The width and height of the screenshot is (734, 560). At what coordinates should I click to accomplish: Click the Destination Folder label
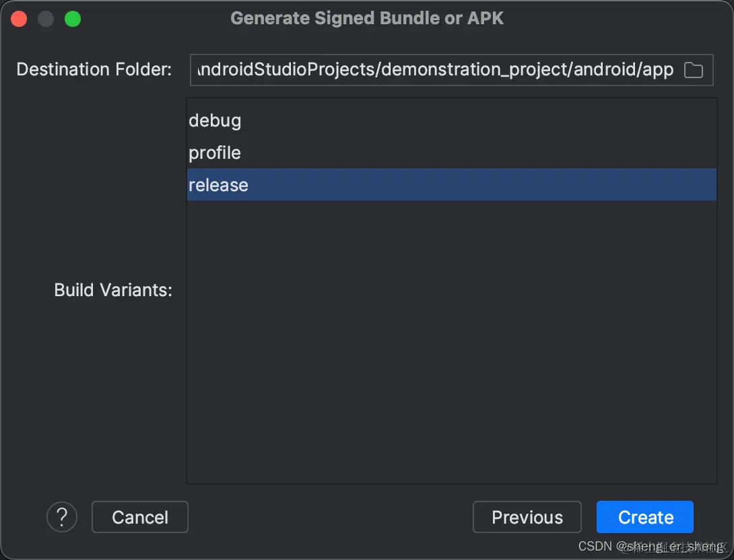[94, 69]
